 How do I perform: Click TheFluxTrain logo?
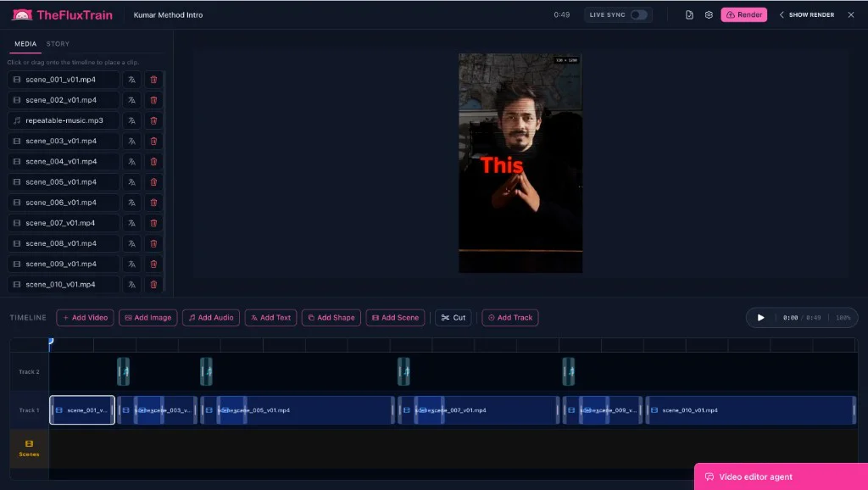tap(62, 15)
